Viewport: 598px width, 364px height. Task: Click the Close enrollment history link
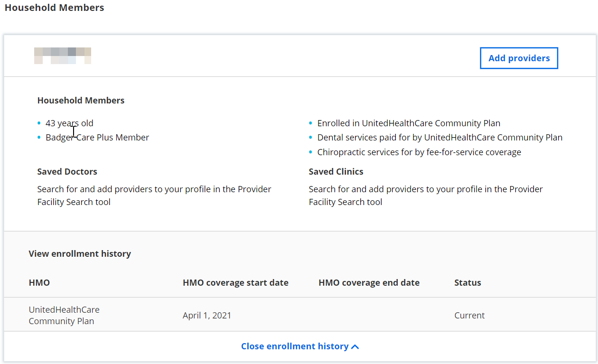(x=295, y=346)
